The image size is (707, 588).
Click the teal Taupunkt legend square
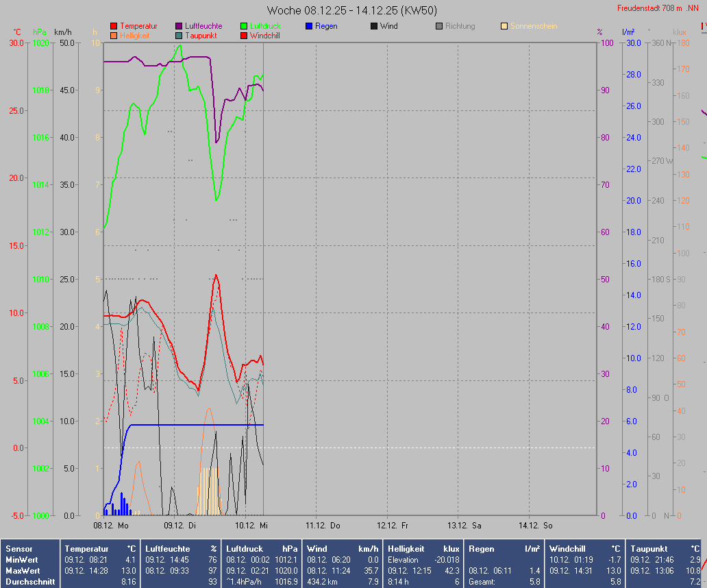(x=179, y=35)
